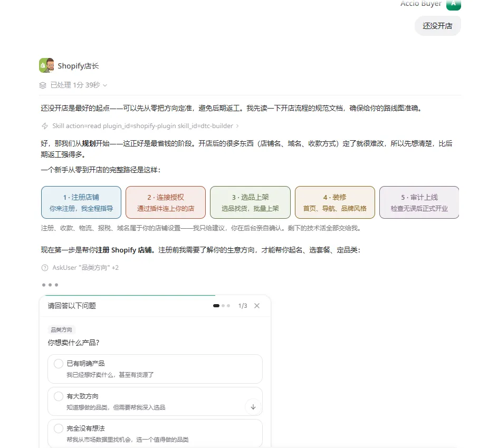498x448 pixels.
Task: Click the 请回答以下问题 dialog title
Action: click(x=72, y=306)
